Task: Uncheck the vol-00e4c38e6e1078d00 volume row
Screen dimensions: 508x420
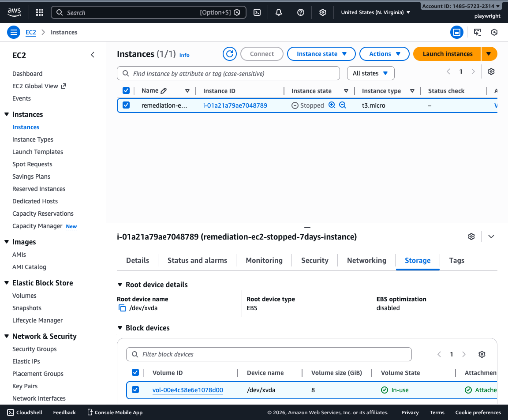Action: [x=135, y=390]
